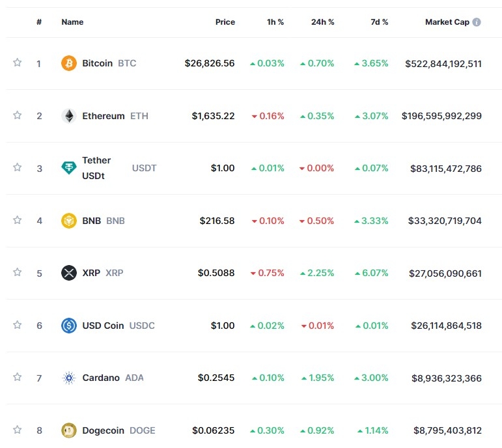Click the Bitcoin market cap value
502x448 pixels.
click(443, 64)
